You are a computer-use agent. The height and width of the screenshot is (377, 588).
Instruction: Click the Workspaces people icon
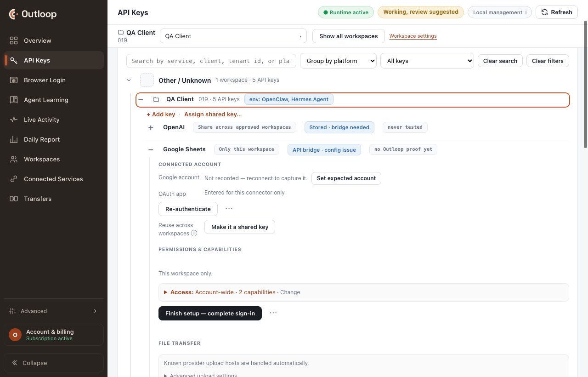coord(14,159)
